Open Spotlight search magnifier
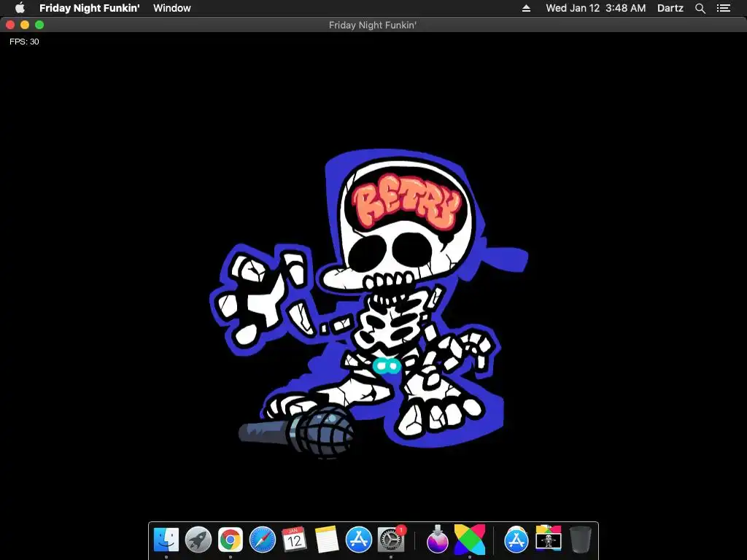The width and height of the screenshot is (747, 560). click(700, 8)
